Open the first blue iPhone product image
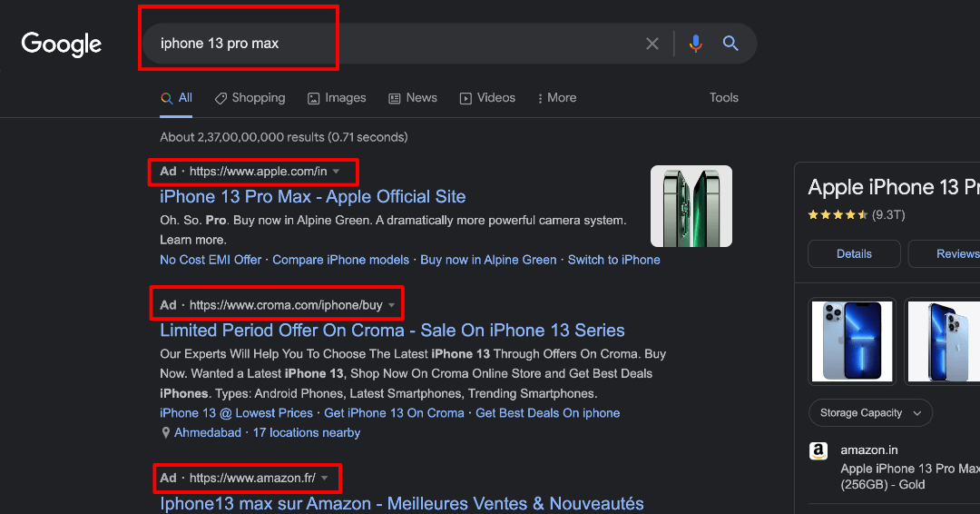 click(852, 341)
